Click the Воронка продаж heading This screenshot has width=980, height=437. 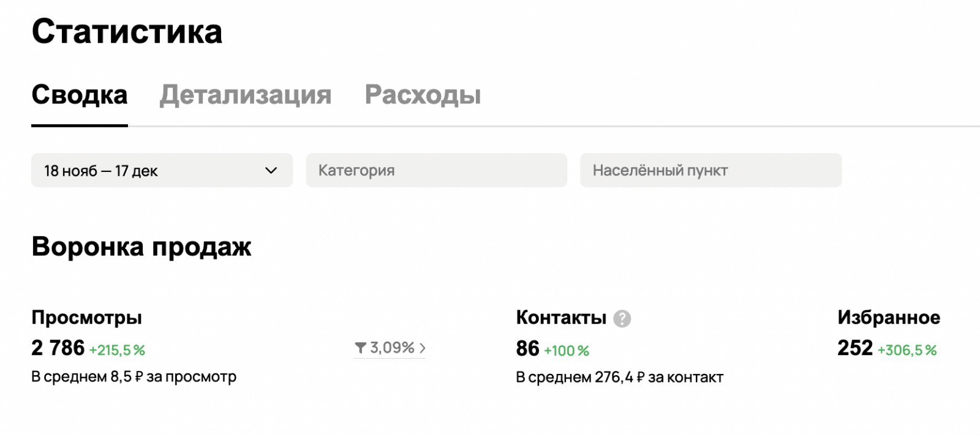click(x=141, y=247)
